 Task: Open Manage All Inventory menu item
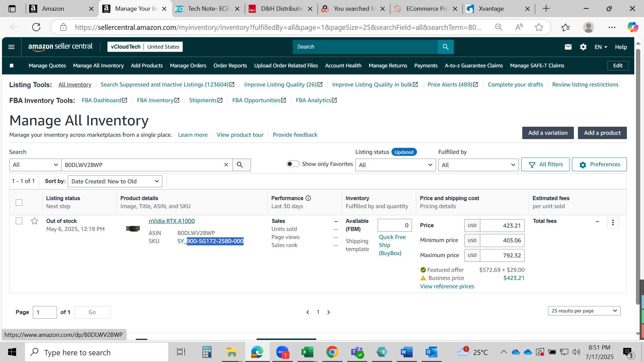click(98, 66)
